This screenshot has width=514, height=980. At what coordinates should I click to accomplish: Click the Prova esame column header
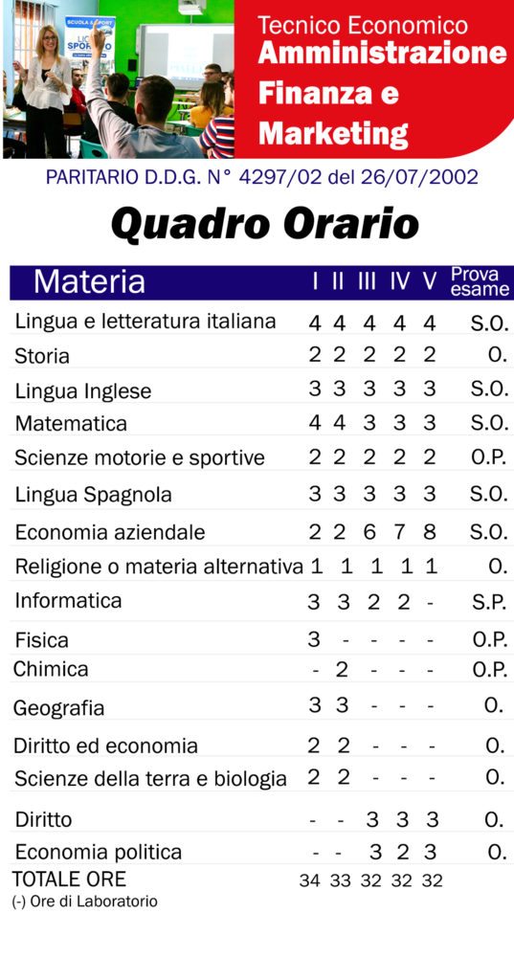480,282
